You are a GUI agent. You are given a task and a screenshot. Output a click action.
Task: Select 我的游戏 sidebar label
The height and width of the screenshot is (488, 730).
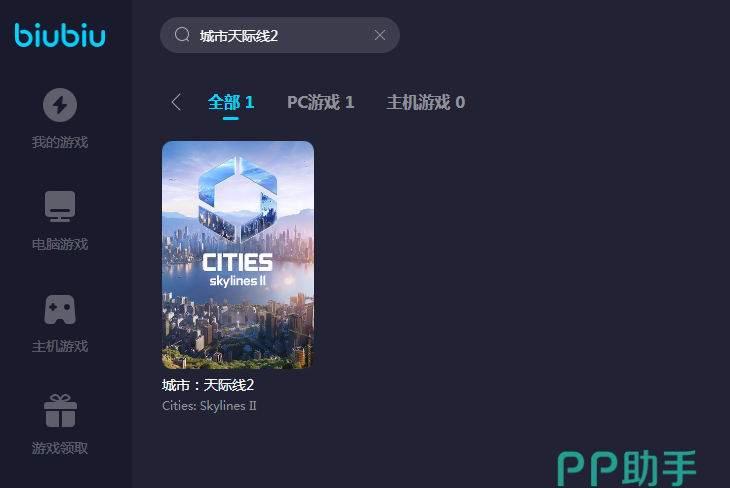coord(60,142)
